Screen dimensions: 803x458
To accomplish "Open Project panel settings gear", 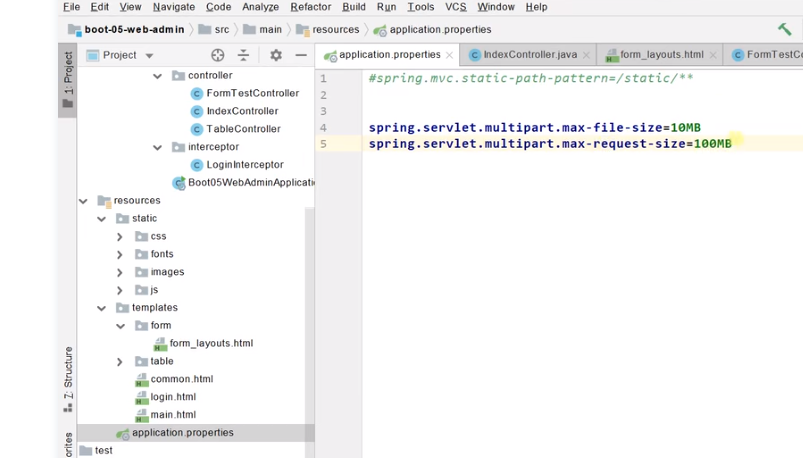I will [276, 55].
